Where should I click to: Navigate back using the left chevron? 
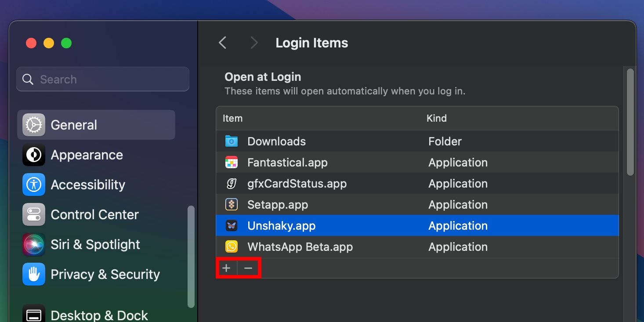pos(222,43)
